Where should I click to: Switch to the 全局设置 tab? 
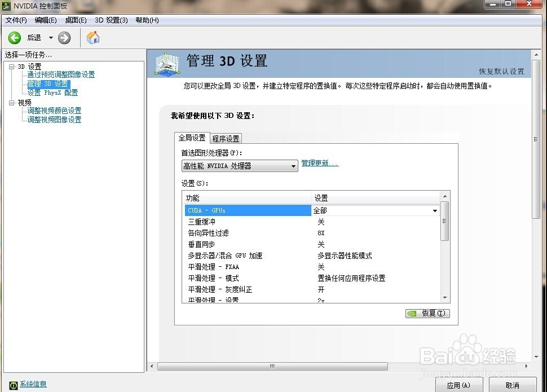click(192, 138)
